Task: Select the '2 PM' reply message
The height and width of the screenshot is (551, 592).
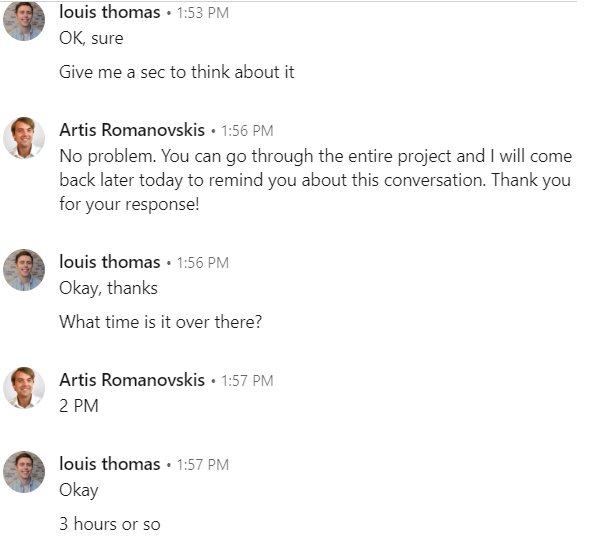Action: [x=79, y=406]
